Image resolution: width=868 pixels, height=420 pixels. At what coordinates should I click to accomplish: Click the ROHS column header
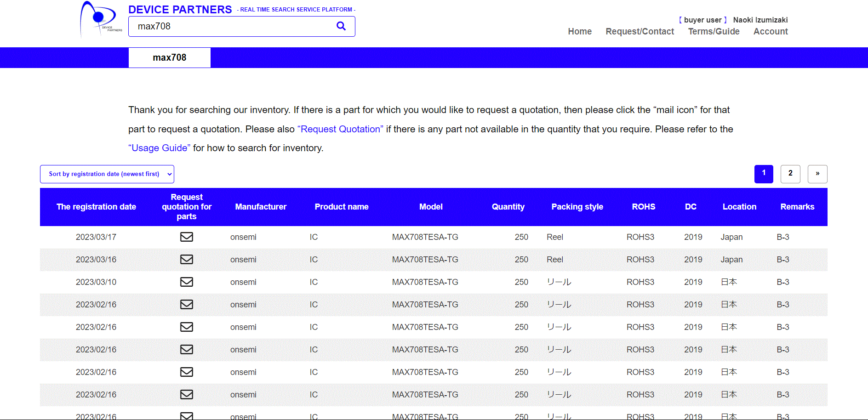click(x=643, y=207)
